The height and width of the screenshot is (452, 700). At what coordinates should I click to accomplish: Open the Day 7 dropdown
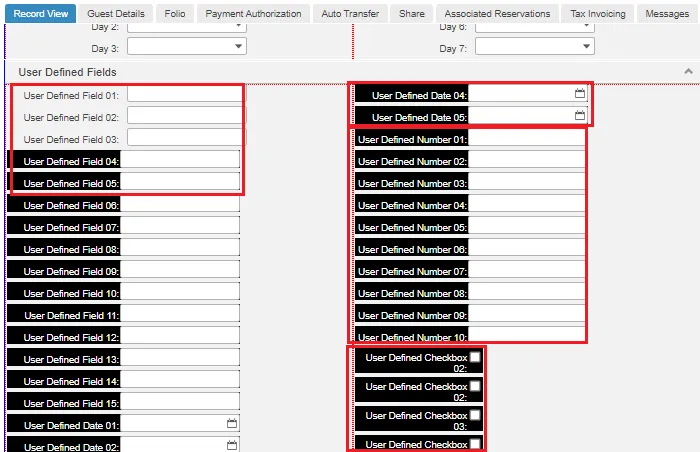pos(534,46)
